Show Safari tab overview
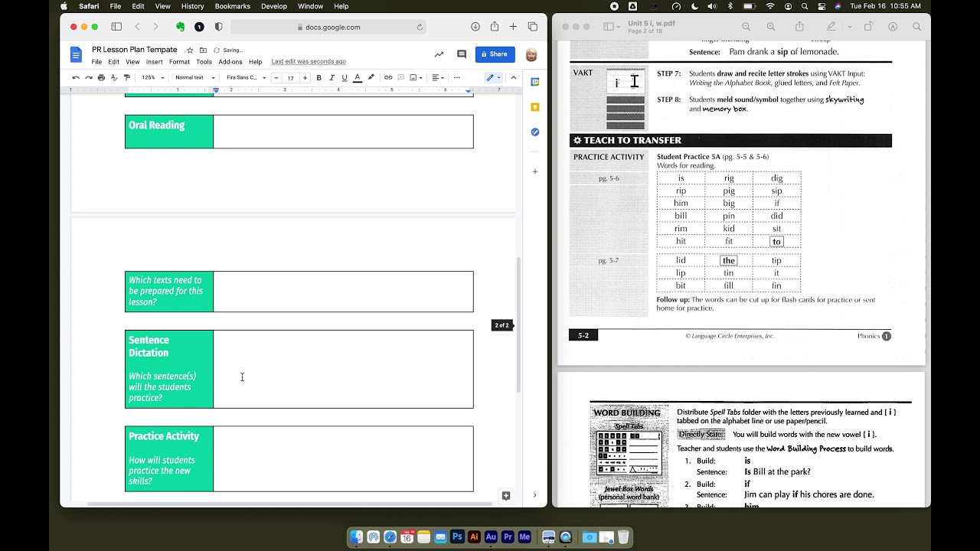 click(533, 27)
